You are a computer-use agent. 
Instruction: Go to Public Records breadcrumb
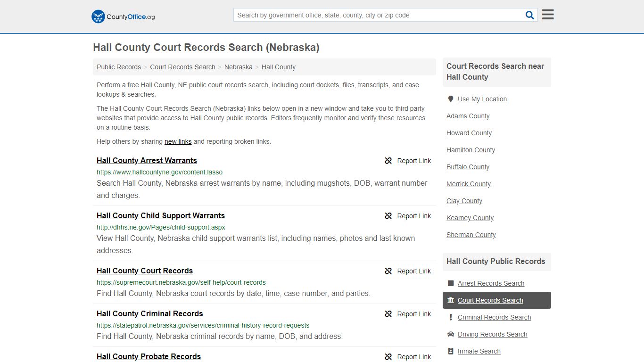(119, 67)
